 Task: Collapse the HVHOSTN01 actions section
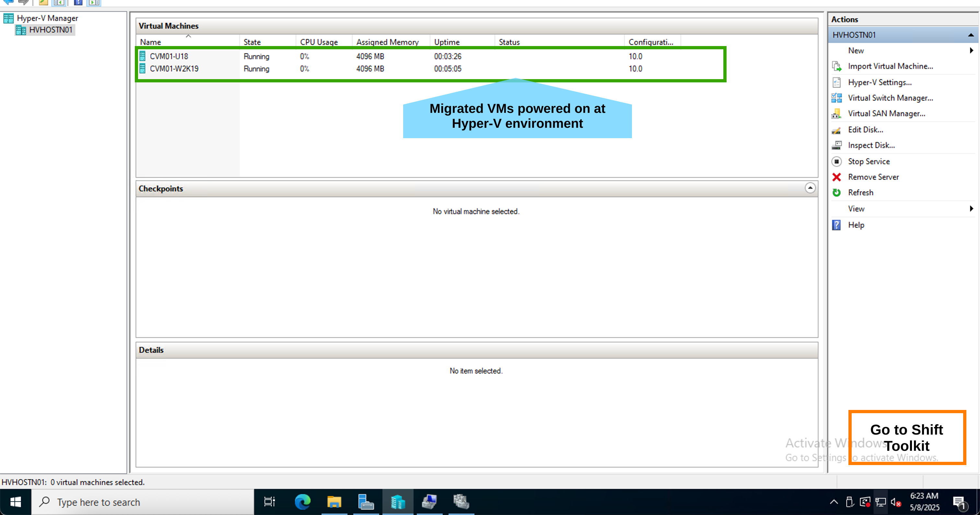tap(971, 35)
